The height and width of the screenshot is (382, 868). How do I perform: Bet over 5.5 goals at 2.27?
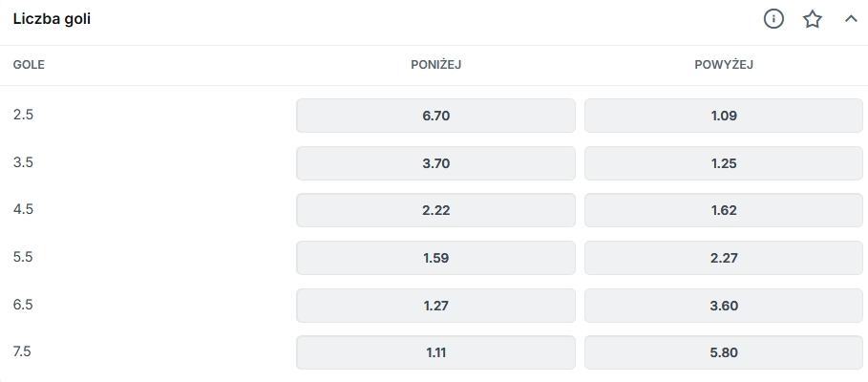pos(724,258)
